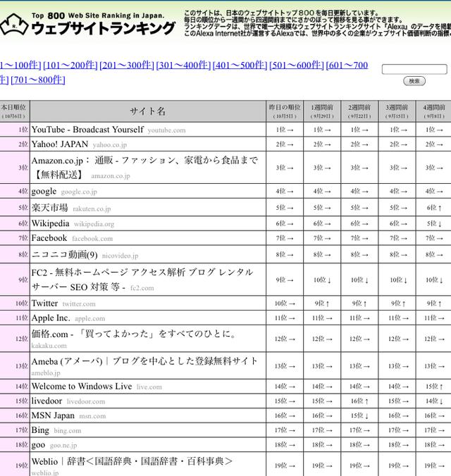Select the 昨日の順位 column header
Viewport: 451px width, 476px height.
coord(285,111)
